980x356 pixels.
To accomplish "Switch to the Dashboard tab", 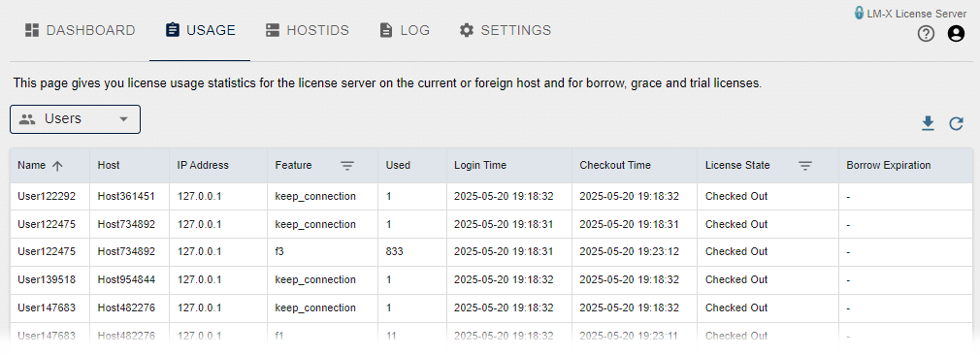I will tap(80, 30).
